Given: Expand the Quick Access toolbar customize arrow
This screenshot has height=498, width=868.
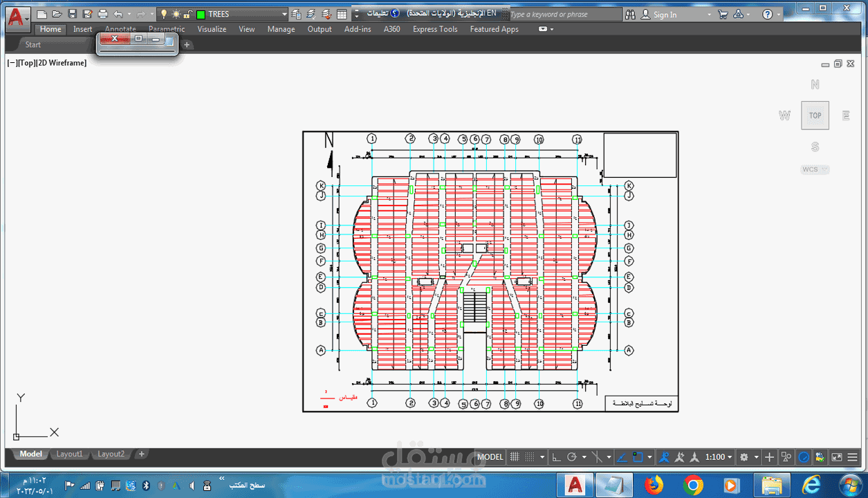Looking at the screenshot, I should [x=356, y=15].
